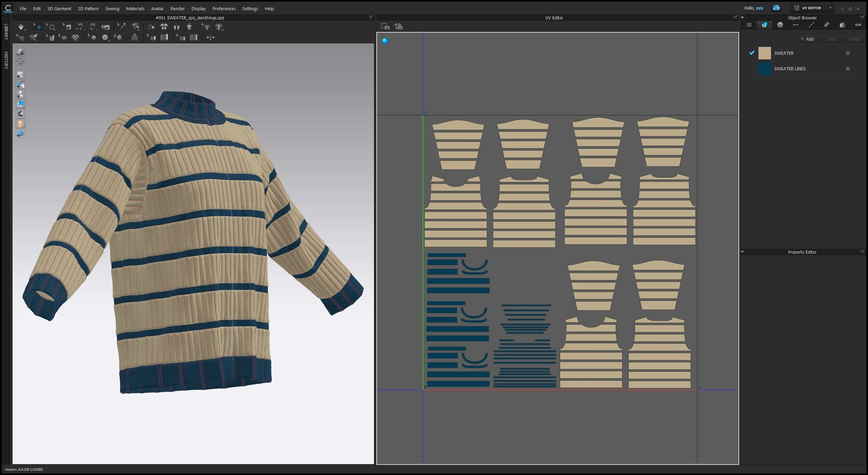Click the Copy button next to Add

coord(830,39)
